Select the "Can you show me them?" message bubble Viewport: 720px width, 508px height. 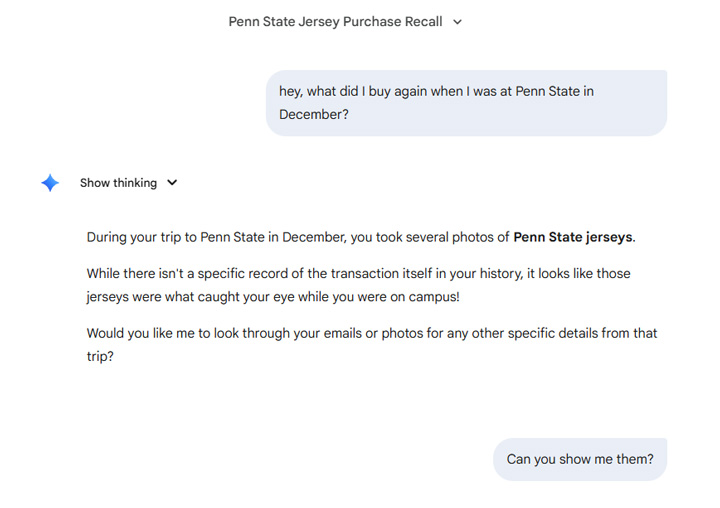point(580,459)
